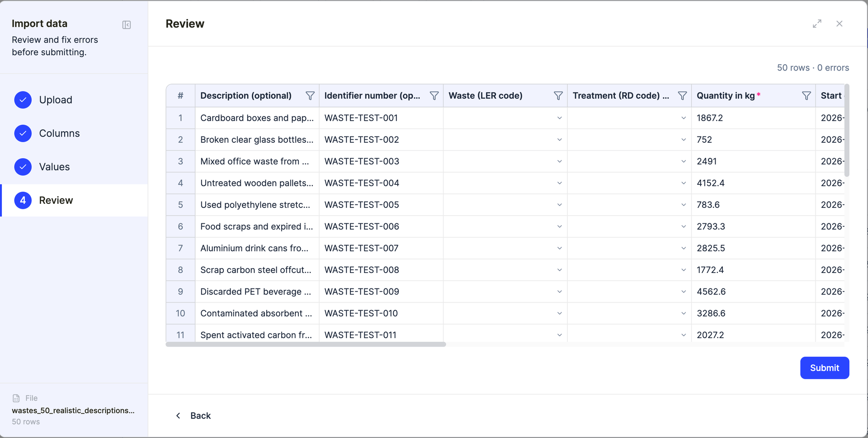
Task: Go Back to the previous step
Action: click(193, 416)
